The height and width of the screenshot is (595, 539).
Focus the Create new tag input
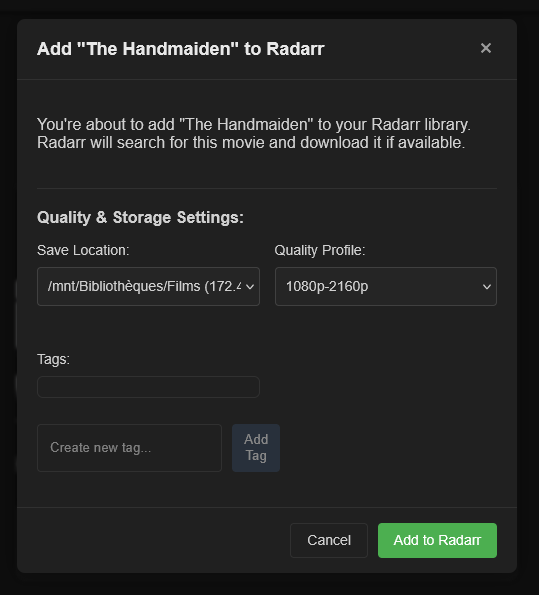(129, 448)
